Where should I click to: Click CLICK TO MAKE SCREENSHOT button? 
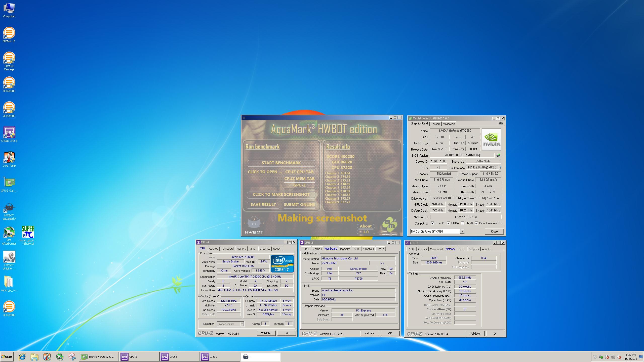[x=281, y=195]
